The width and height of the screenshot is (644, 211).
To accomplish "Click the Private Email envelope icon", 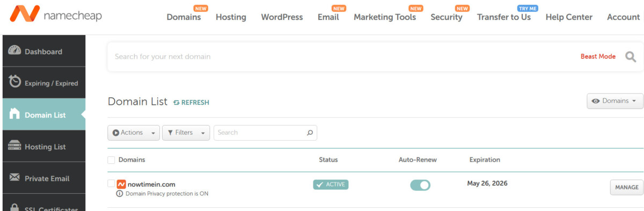I will point(15,178).
